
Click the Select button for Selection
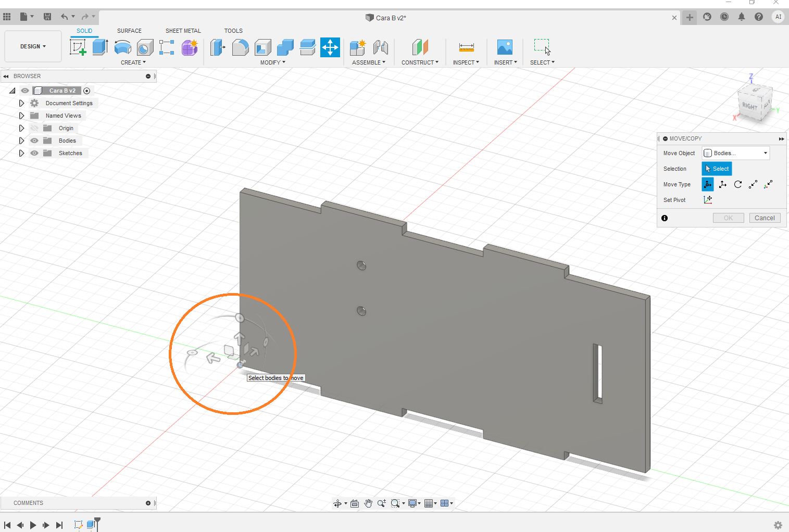717,169
